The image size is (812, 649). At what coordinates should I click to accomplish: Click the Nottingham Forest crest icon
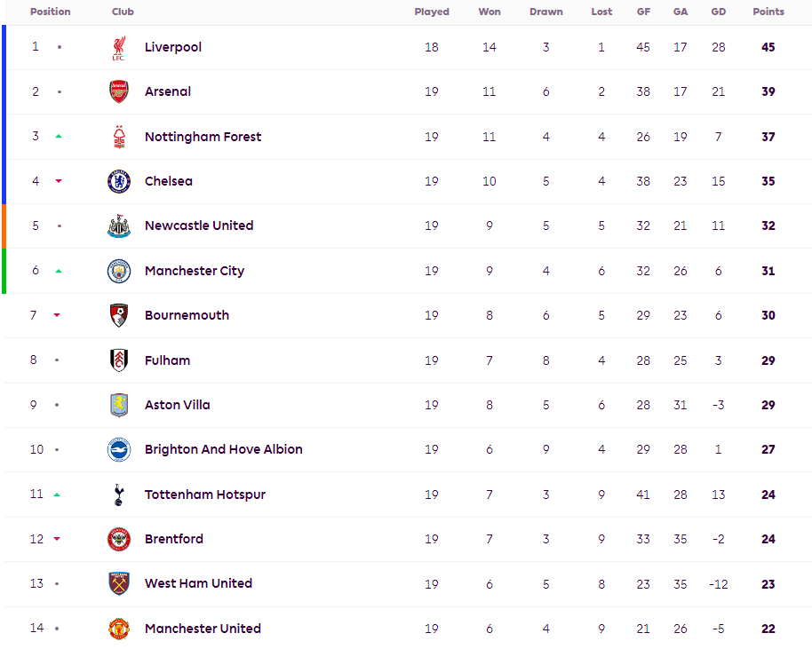pyautogui.click(x=119, y=137)
